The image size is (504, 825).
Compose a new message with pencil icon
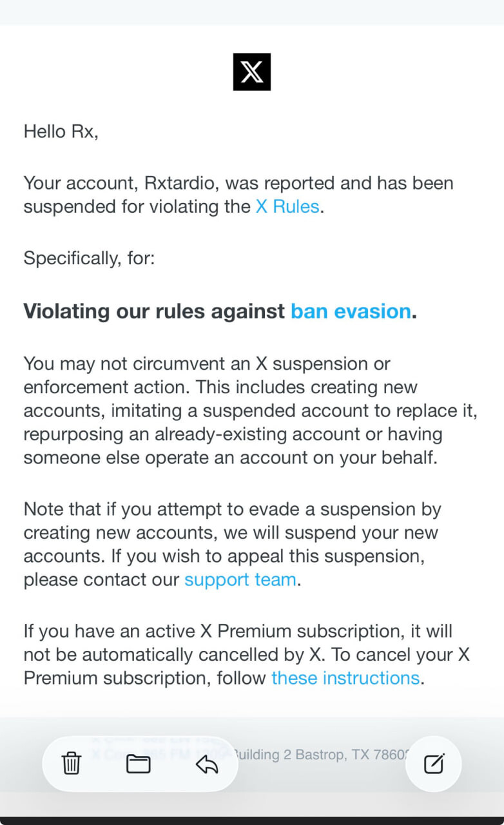pyautogui.click(x=434, y=764)
